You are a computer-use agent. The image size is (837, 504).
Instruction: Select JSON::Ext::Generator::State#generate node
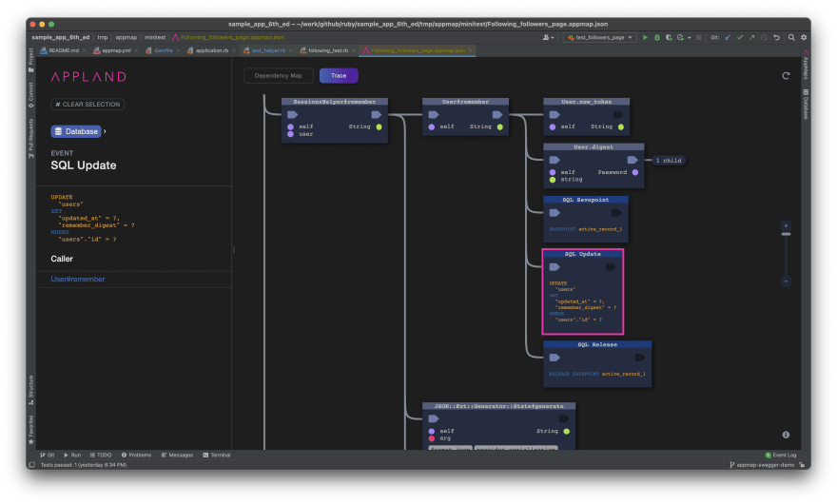coord(498,426)
